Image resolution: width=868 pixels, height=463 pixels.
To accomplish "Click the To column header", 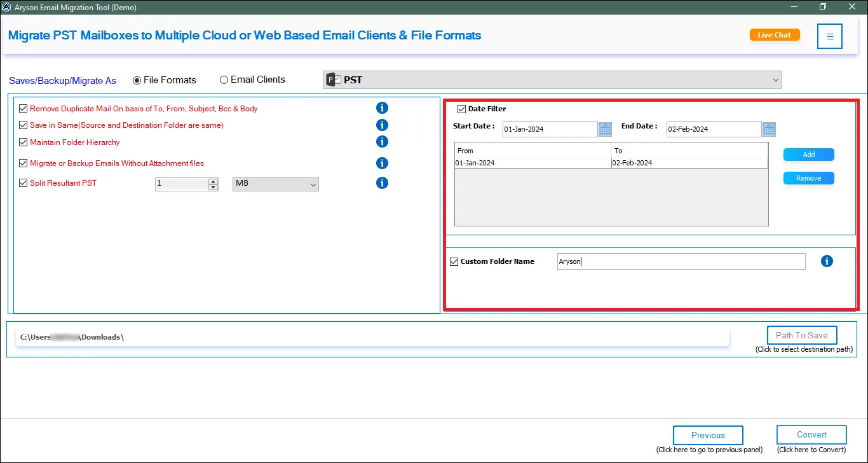I will tap(689, 151).
